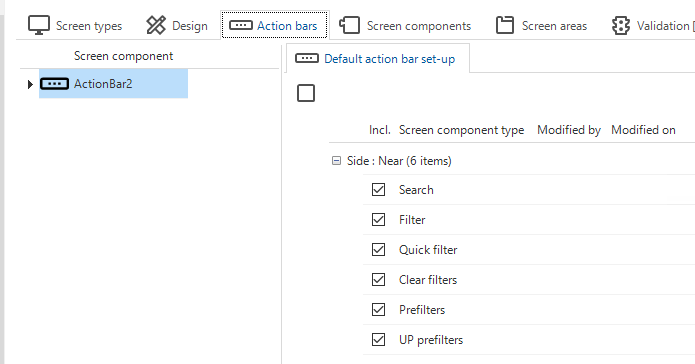Click the Screen areas icon
Image resolution: width=695 pixels, height=364 pixels.
(x=505, y=25)
